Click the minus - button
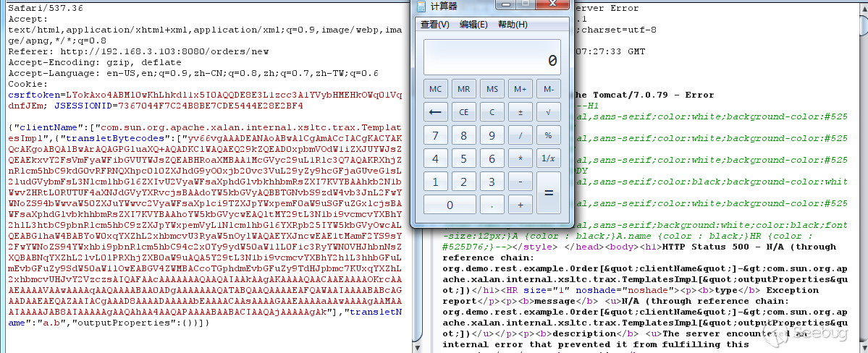The width and height of the screenshot is (868, 353). click(x=521, y=182)
